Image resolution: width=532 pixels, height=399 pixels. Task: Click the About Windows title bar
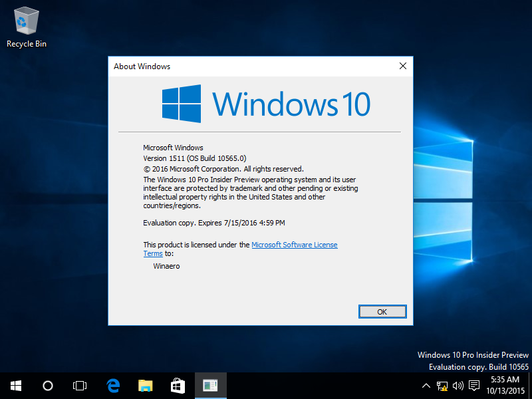251,66
